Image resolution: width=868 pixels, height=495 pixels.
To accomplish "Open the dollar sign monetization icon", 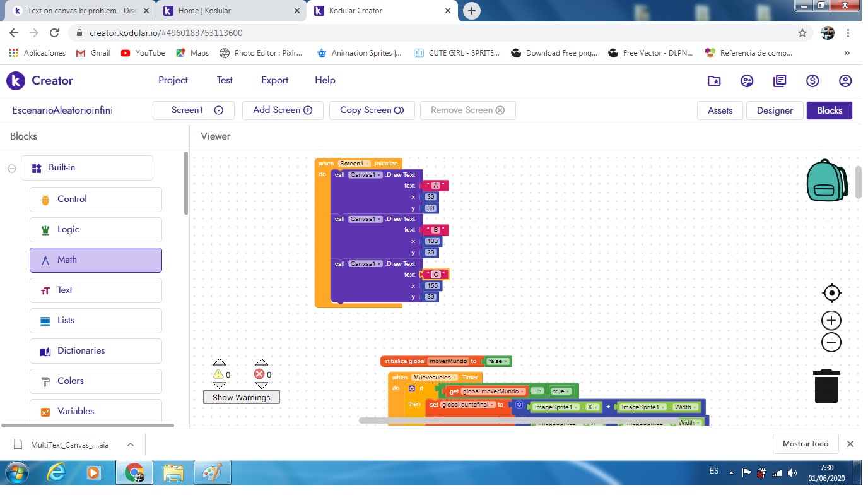I will [812, 81].
